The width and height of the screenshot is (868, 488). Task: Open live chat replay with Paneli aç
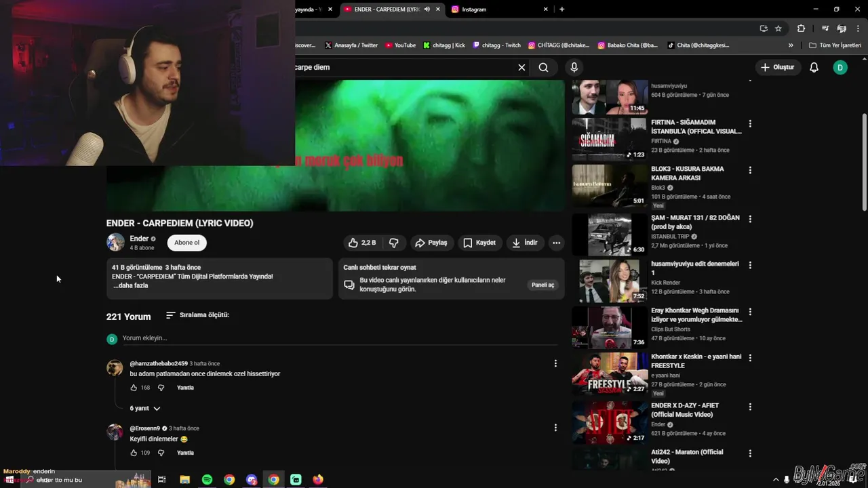click(x=542, y=285)
